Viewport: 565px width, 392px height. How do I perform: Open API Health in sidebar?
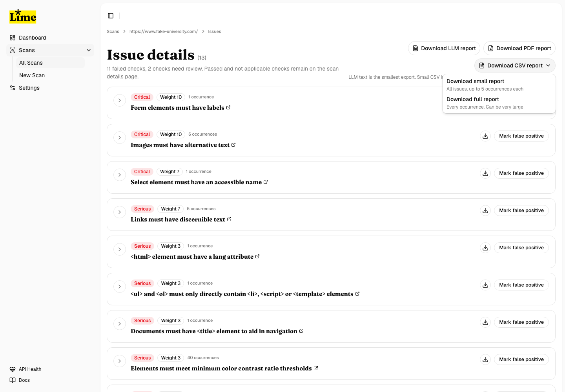tap(30, 369)
